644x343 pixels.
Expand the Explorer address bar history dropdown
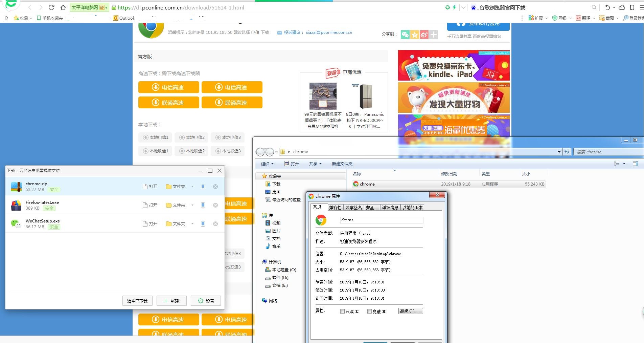coord(559,152)
